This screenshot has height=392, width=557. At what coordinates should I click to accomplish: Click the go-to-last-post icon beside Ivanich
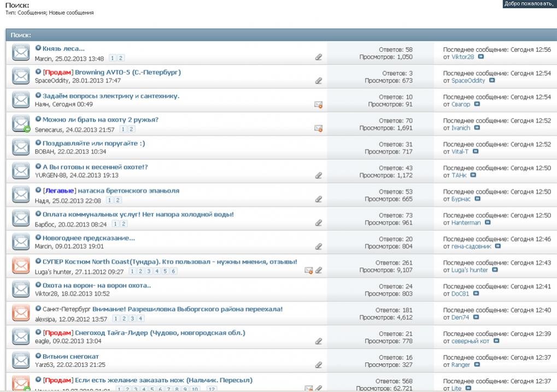tap(477, 128)
